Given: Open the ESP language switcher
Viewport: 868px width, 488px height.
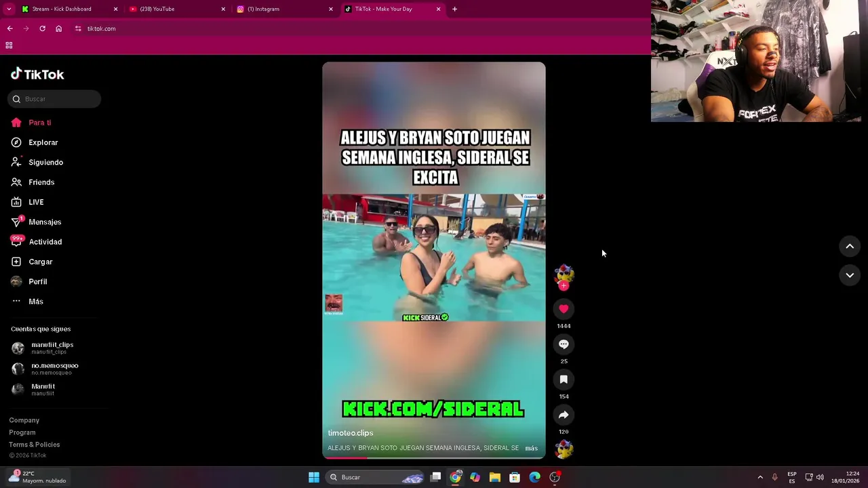Looking at the screenshot, I should point(792,477).
